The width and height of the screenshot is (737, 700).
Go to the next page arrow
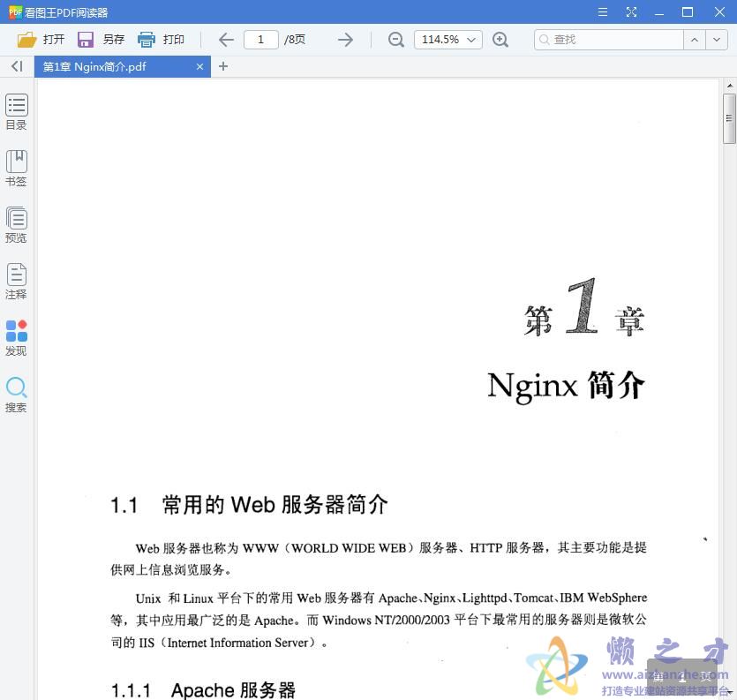(345, 39)
